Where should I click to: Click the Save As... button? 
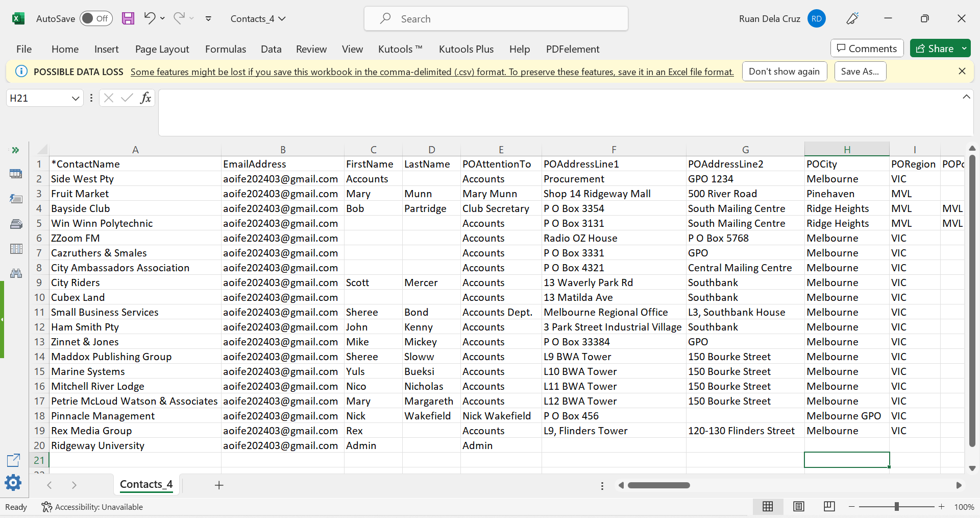click(x=860, y=72)
